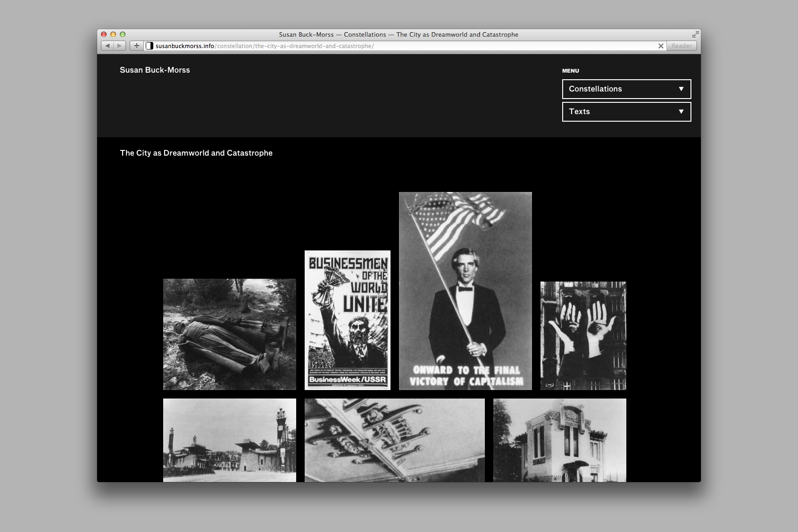The image size is (798, 532).
Task: Click the Texts dropdown triangle arrow
Action: (x=681, y=112)
